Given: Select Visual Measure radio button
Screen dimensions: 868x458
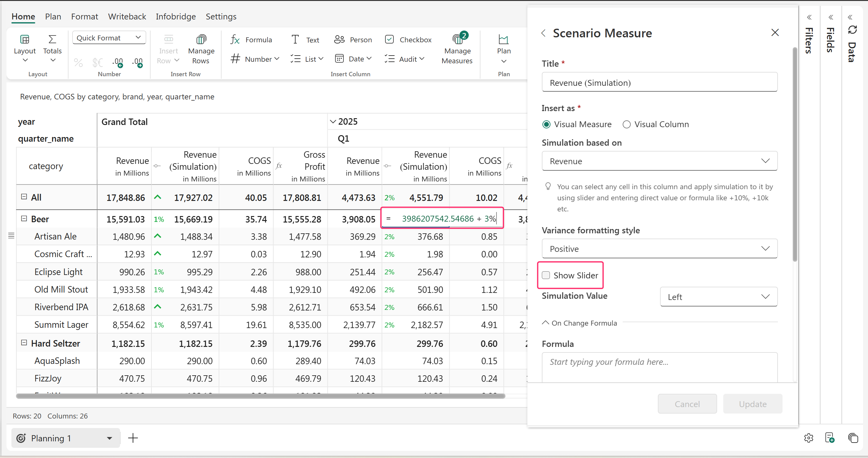Looking at the screenshot, I should tap(546, 124).
